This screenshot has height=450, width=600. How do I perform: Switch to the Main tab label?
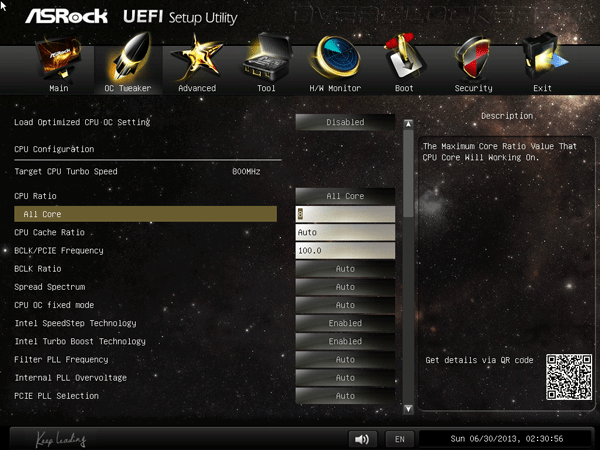click(59, 88)
